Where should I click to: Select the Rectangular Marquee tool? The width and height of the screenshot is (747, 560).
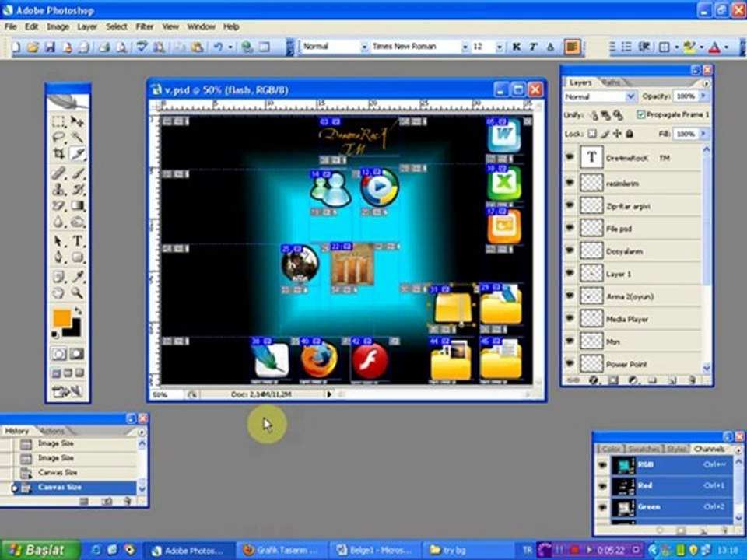pyautogui.click(x=58, y=121)
